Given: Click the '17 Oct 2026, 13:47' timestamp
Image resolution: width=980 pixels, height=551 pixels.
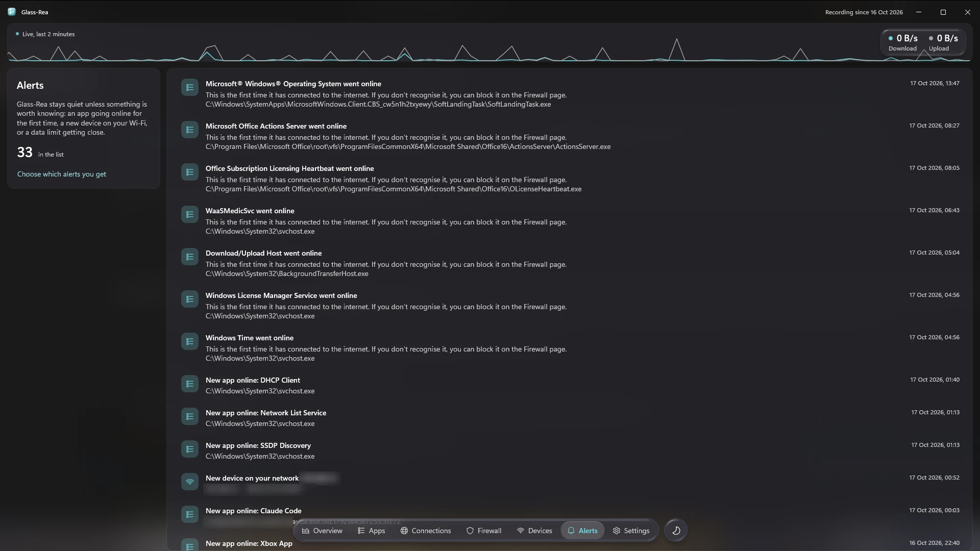Looking at the screenshot, I should tap(935, 83).
